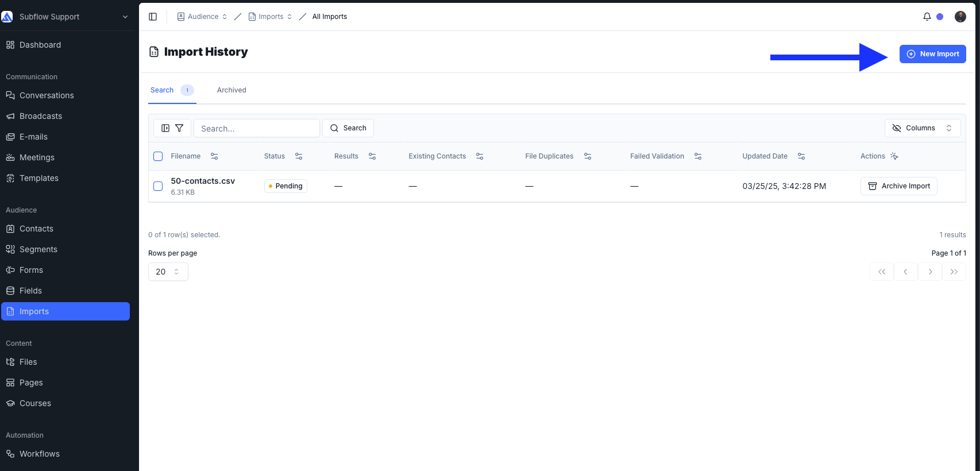
Task: Open Files in sidebar
Action: 65,362
